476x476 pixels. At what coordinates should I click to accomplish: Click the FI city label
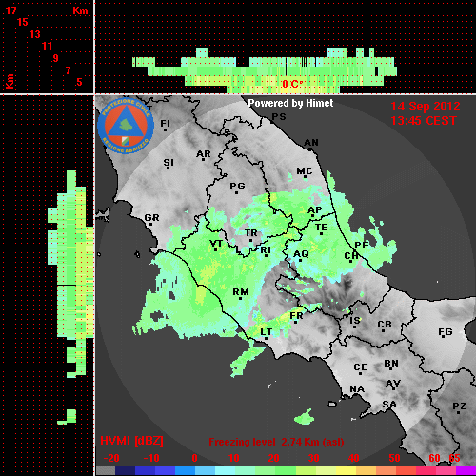(165, 123)
